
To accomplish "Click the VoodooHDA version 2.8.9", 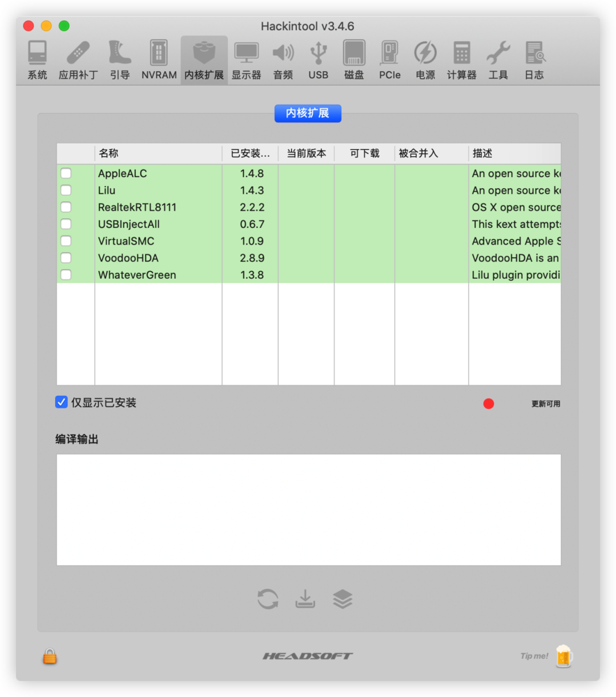I will 252,258.
